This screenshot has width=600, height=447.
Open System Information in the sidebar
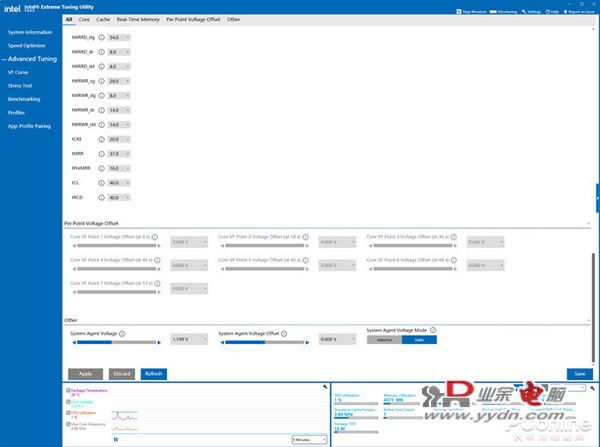(30, 33)
